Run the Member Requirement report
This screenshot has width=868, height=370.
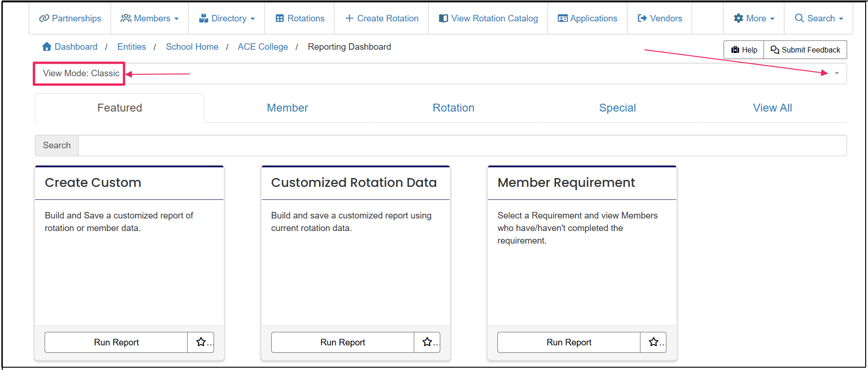click(x=568, y=342)
